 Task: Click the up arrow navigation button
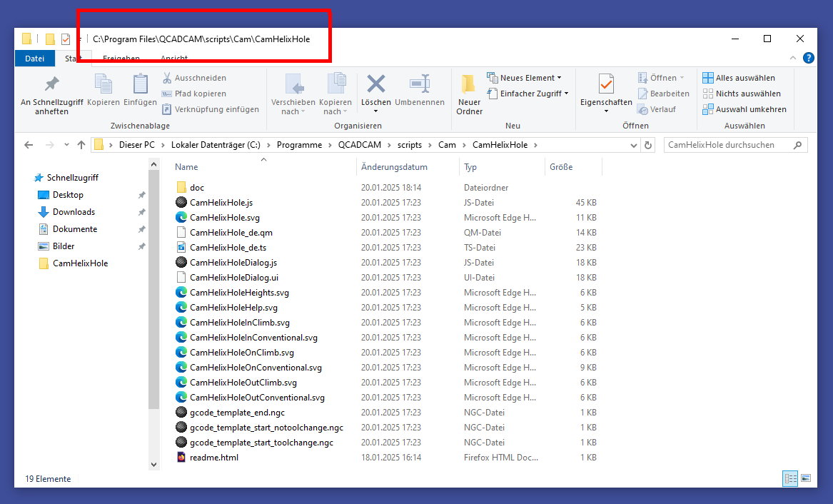coord(81,145)
